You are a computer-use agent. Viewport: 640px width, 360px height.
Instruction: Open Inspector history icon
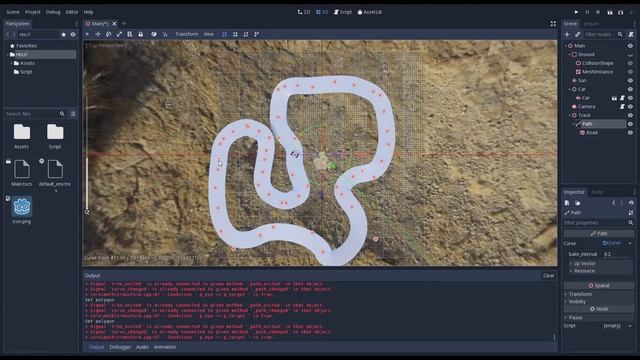coord(631,203)
